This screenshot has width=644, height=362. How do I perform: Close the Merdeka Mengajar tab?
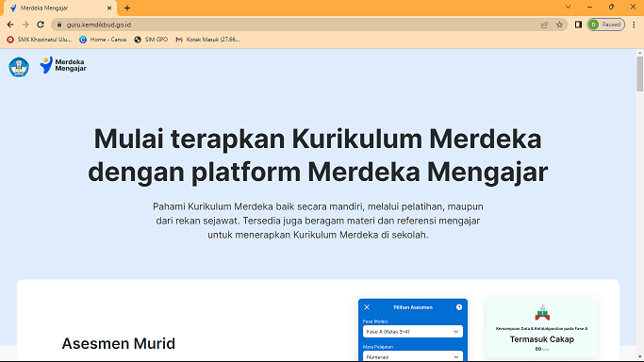tap(109, 8)
